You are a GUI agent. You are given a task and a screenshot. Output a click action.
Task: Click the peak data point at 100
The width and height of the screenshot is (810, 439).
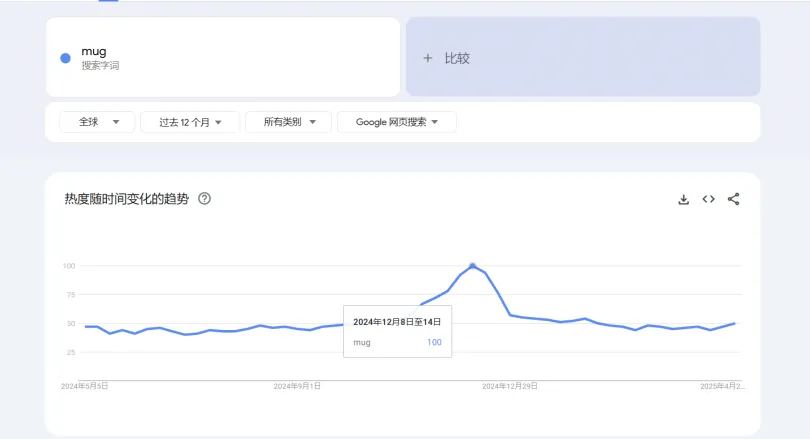473,266
